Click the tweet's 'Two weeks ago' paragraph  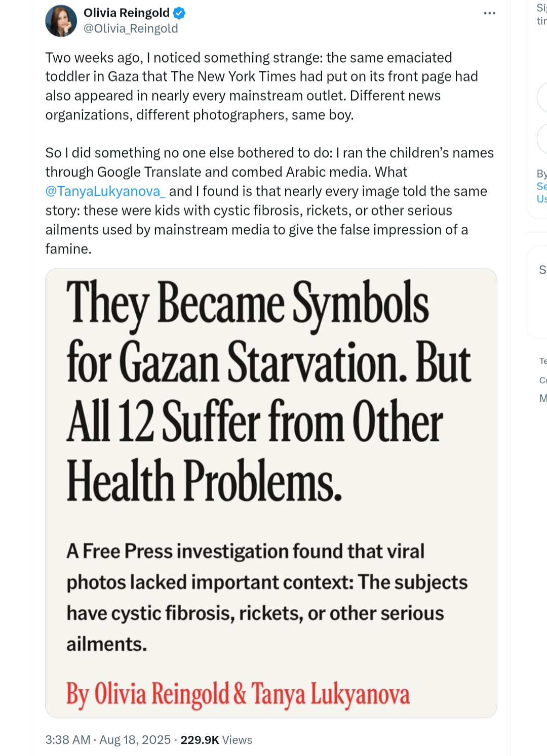click(x=261, y=86)
